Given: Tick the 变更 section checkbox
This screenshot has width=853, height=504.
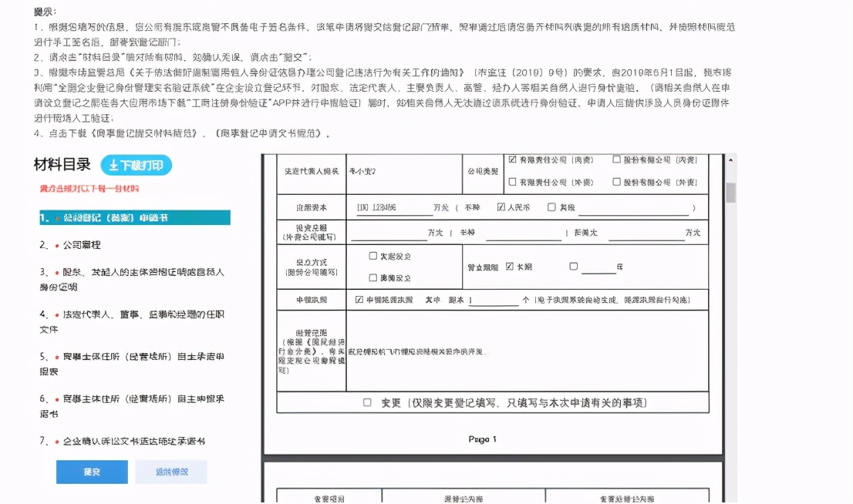Looking at the screenshot, I should tap(367, 402).
